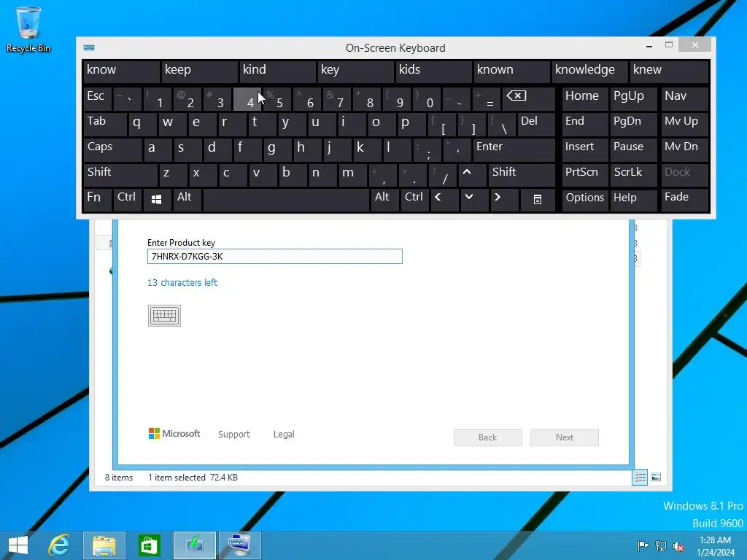Click the On-Screen Keyboard title bar icon
Image resolution: width=747 pixels, height=560 pixels.
click(89, 47)
